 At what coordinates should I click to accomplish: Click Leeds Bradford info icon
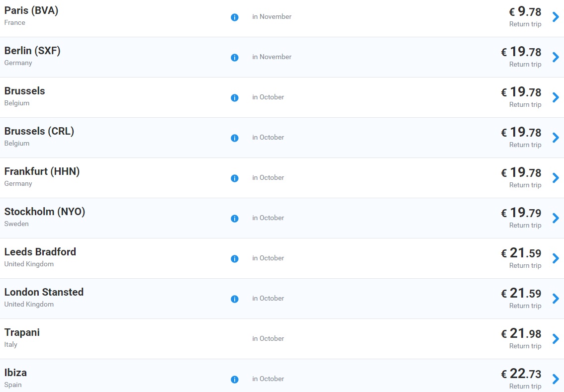235,259
